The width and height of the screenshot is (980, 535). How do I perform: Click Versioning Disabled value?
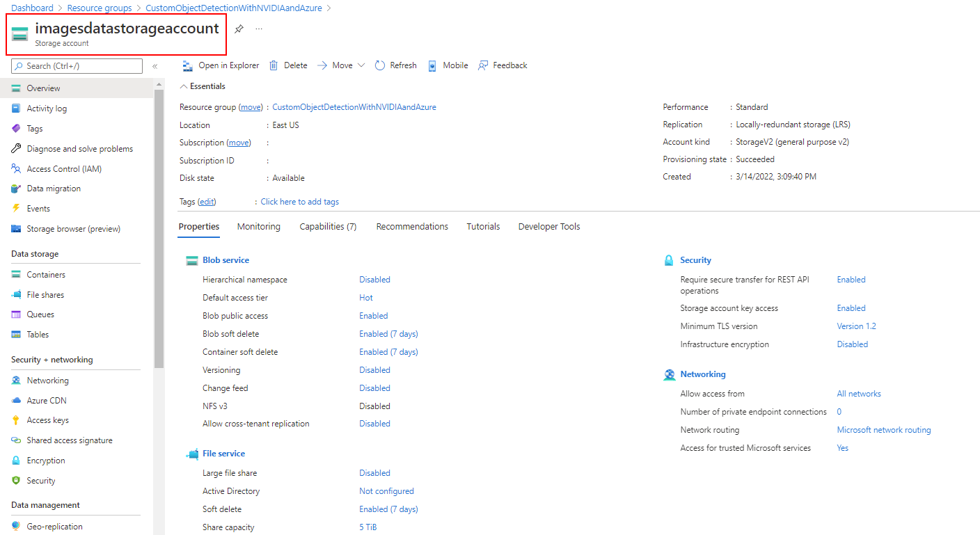pyautogui.click(x=374, y=370)
